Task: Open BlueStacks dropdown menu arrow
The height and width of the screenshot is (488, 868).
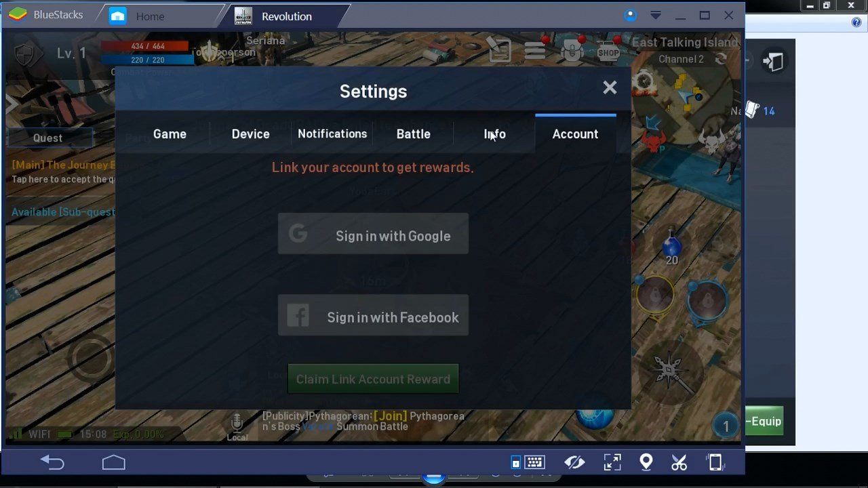Action: (655, 15)
